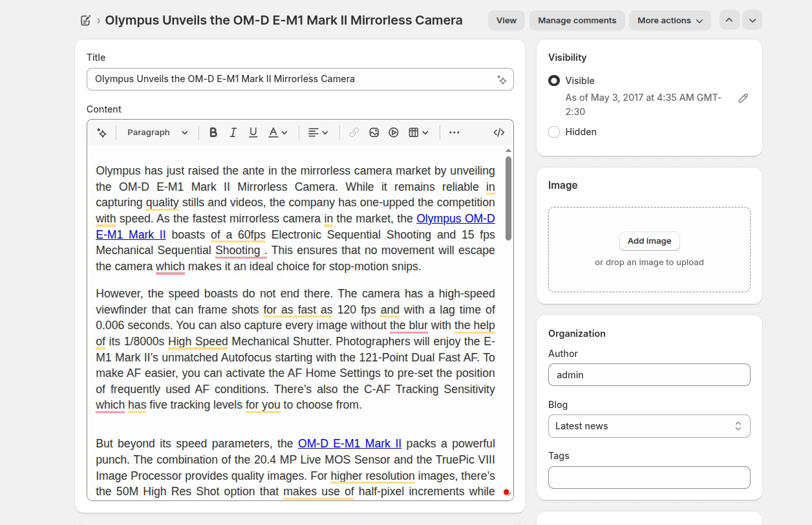Switch to HTML source code view
This screenshot has height=525, width=812.
[x=499, y=133]
